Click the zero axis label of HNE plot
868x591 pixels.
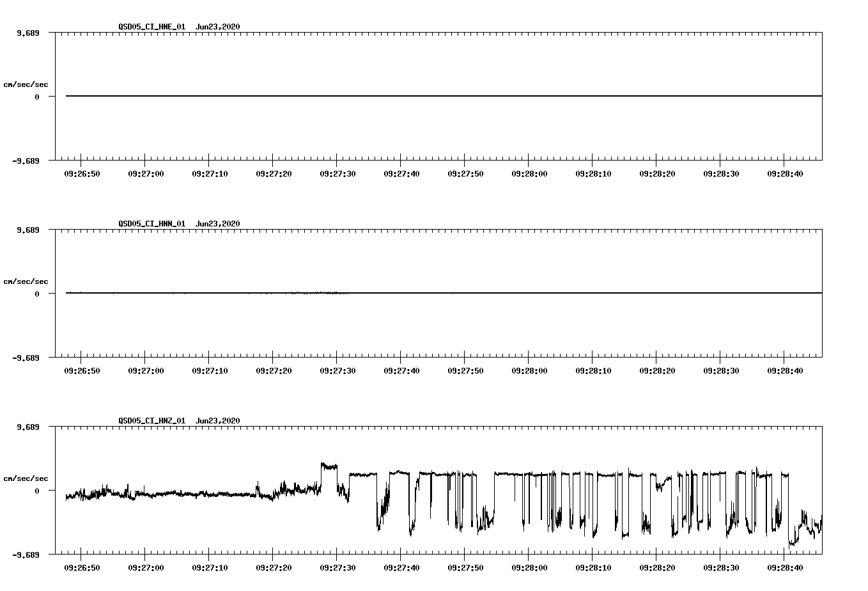tap(37, 97)
